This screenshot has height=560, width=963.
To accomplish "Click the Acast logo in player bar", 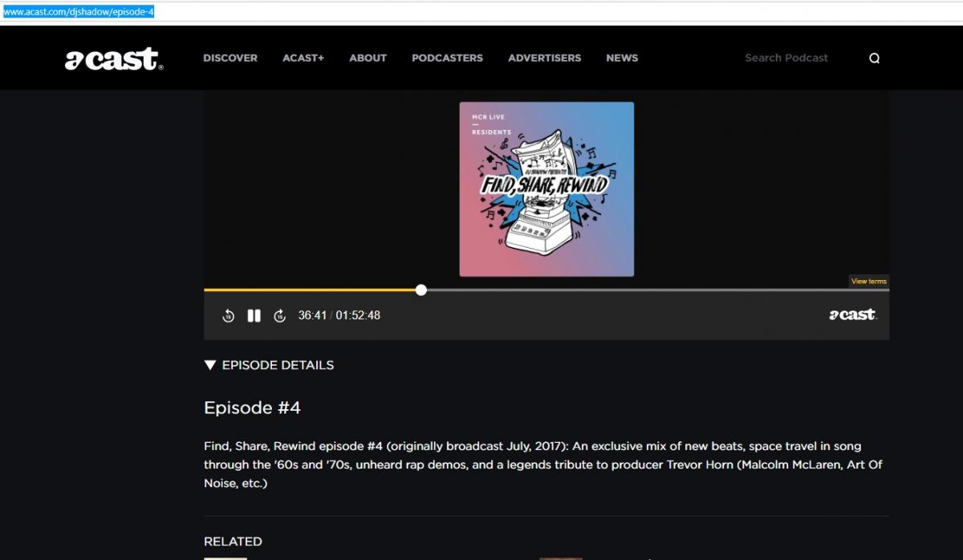I will [853, 314].
